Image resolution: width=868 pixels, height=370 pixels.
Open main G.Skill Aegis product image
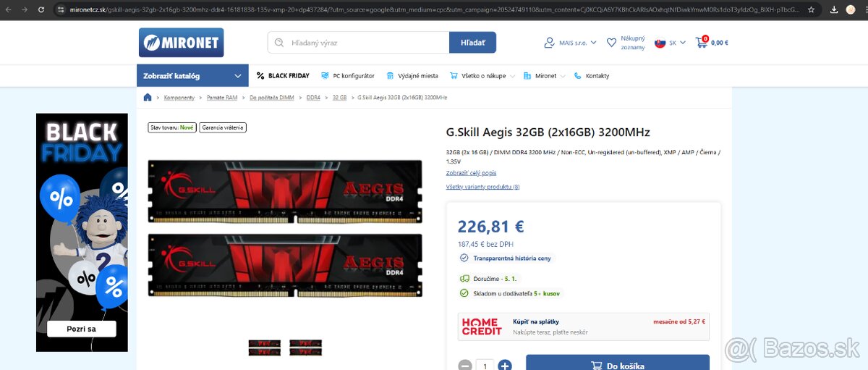pyautogui.click(x=285, y=227)
